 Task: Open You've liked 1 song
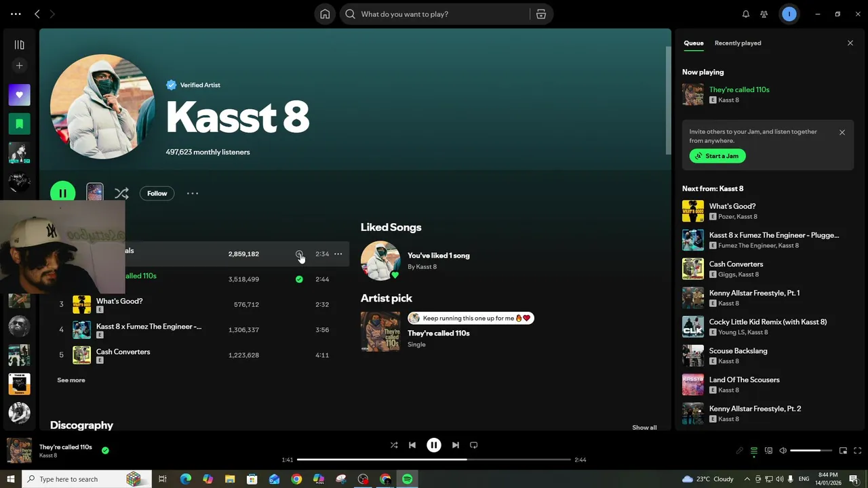point(438,256)
